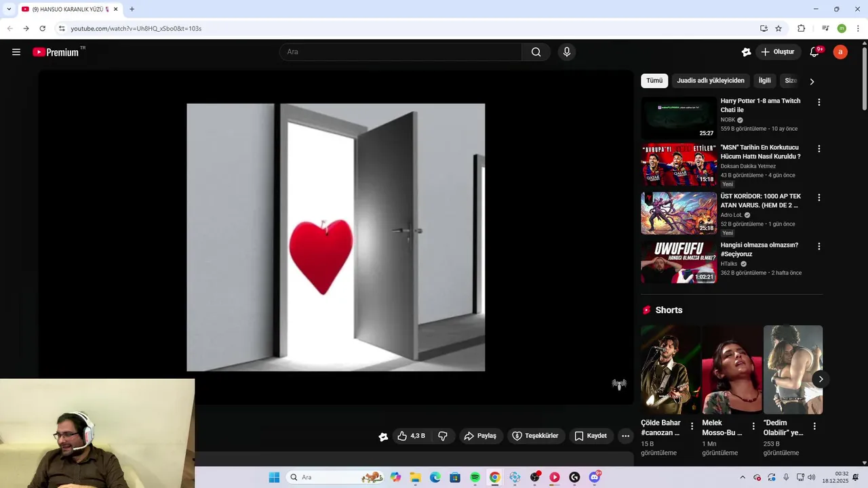Open options for Melek Mosso short
The width and height of the screenshot is (868, 488).
pyautogui.click(x=753, y=426)
